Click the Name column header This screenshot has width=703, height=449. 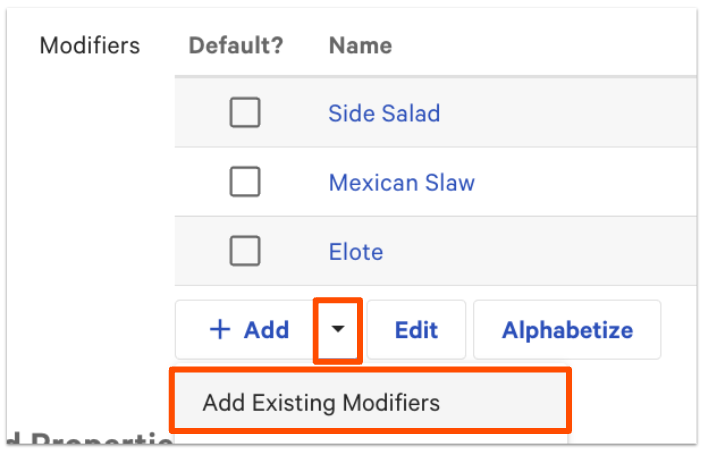(x=360, y=45)
